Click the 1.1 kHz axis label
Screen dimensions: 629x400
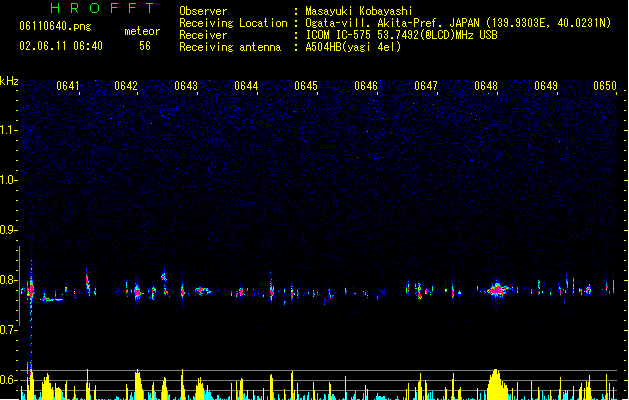click(x=8, y=130)
